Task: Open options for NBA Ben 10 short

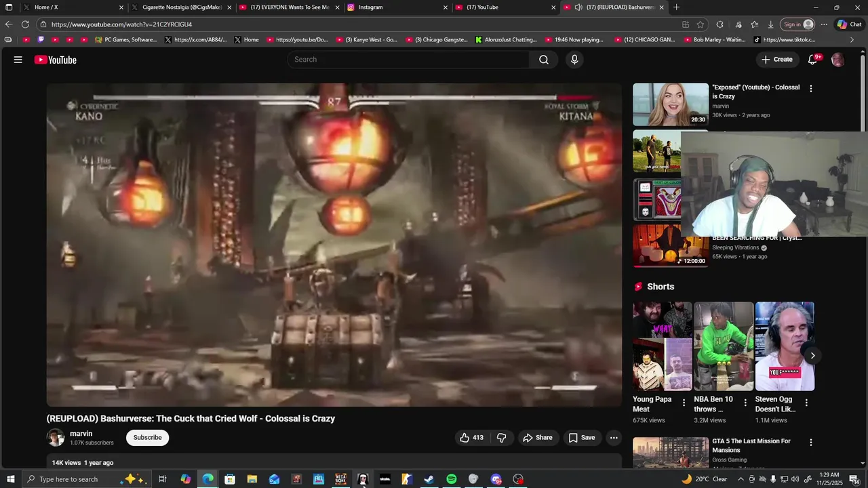Action: pyautogui.click(x=745, y=403)
